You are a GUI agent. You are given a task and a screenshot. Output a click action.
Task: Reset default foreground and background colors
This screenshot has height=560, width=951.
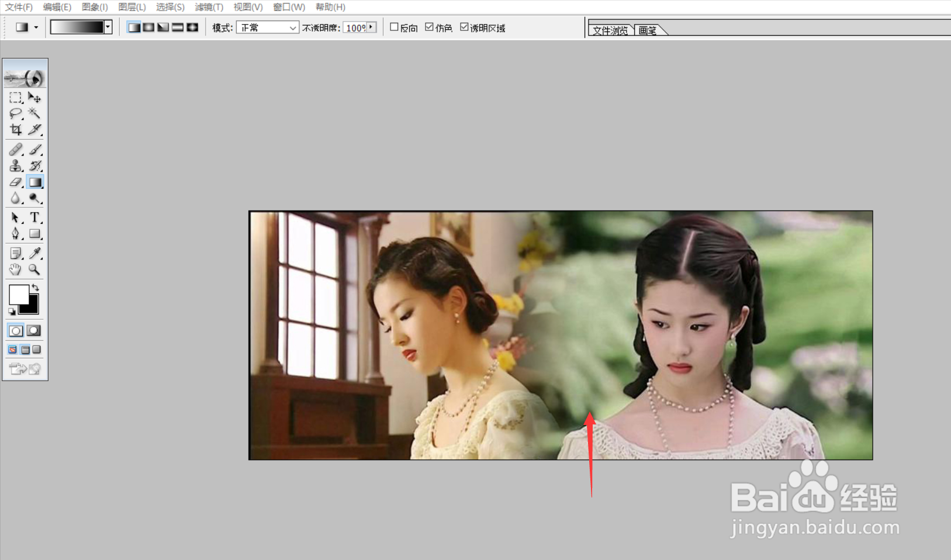click(x=12, y=312)
